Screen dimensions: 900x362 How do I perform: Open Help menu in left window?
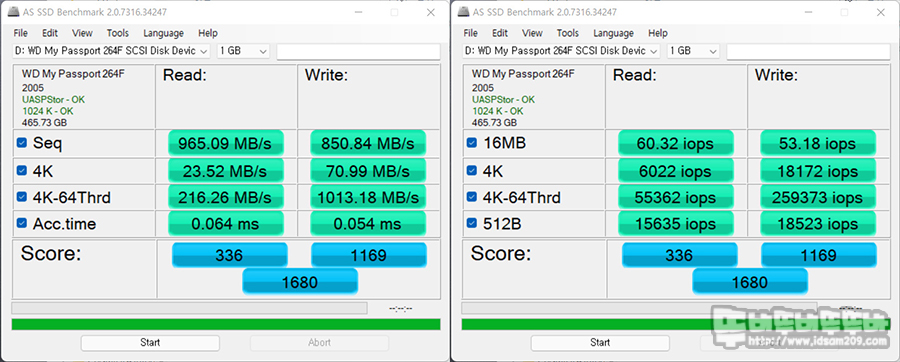click(x=208, y=33)
